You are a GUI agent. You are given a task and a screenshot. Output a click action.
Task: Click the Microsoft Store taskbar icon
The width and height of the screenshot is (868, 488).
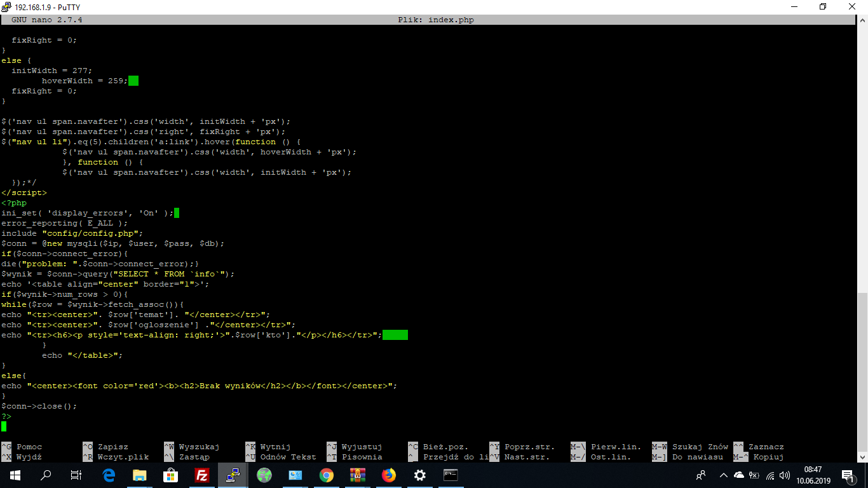click(x=171, y=475)
